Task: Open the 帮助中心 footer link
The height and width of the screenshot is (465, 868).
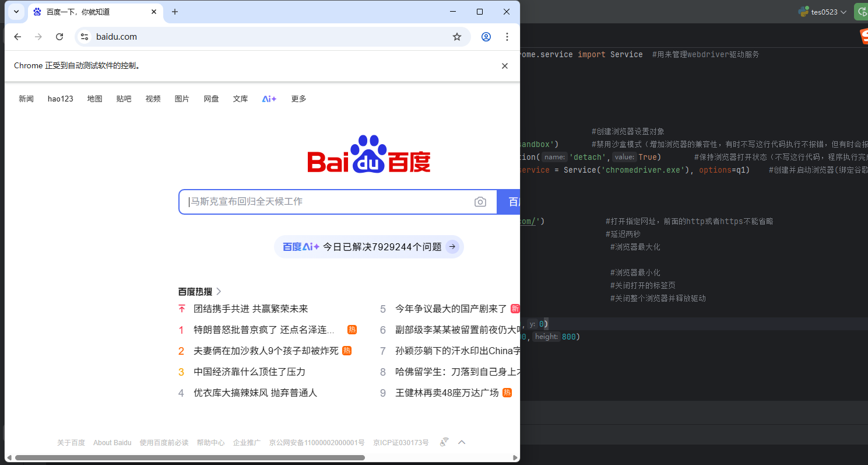Action: point(211,443)
